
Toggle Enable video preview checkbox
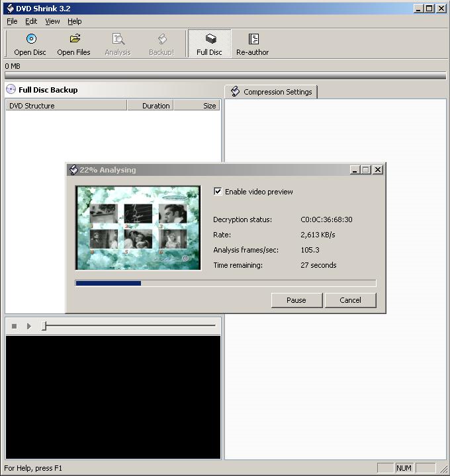point(218,191)
